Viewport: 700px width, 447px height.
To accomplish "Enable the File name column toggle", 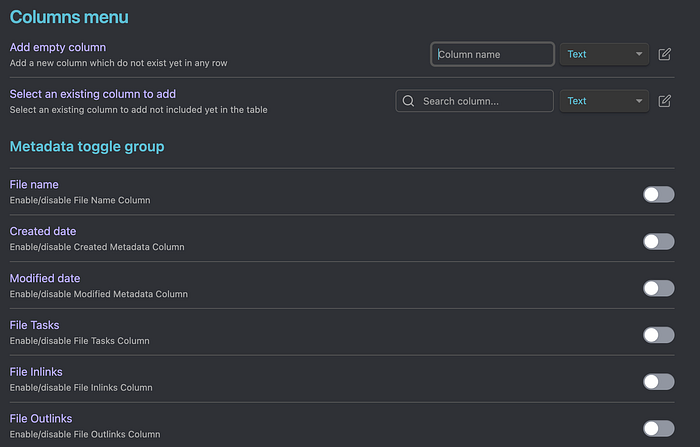I will [658, 194].
